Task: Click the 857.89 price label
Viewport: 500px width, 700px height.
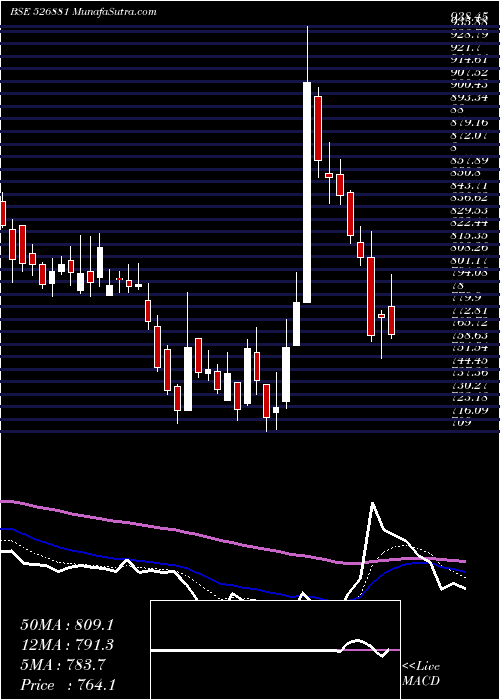Action: pyautogui.click(x=469, y=160)
